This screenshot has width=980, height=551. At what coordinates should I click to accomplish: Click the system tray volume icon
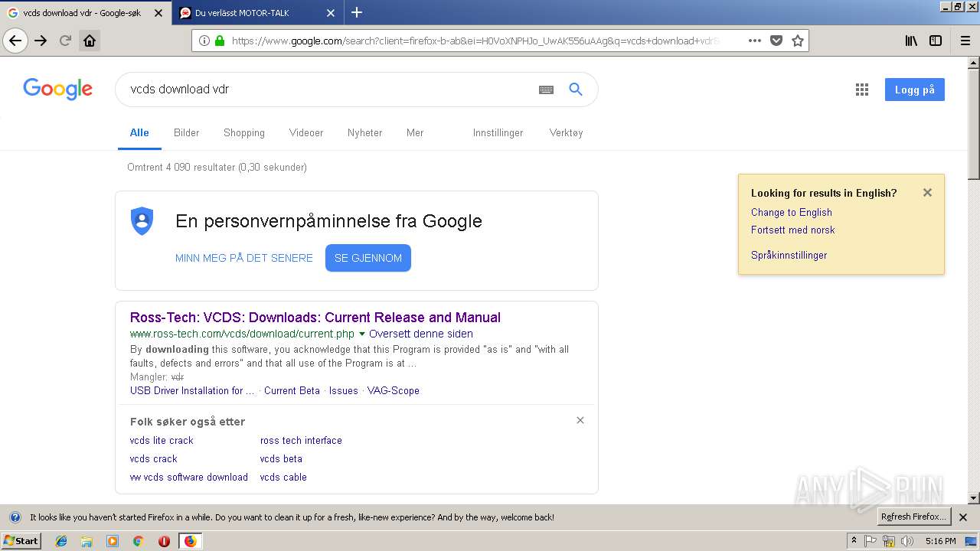[907, 541]
